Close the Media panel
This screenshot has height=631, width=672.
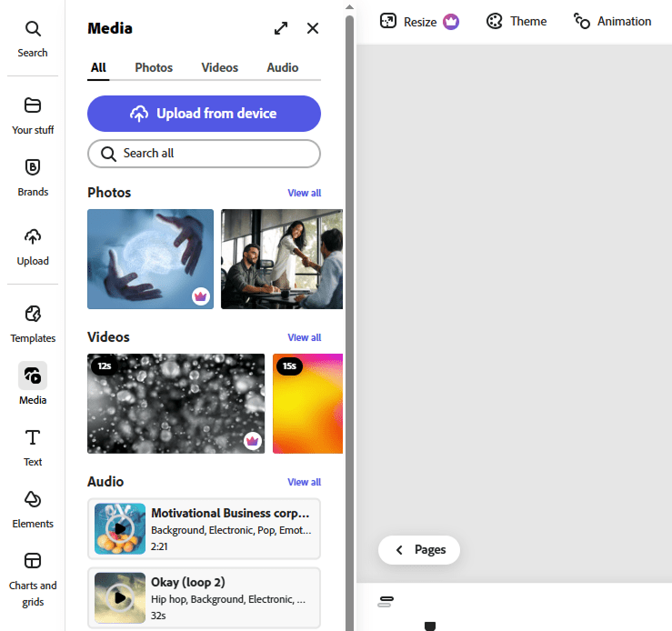pos(313,28)
